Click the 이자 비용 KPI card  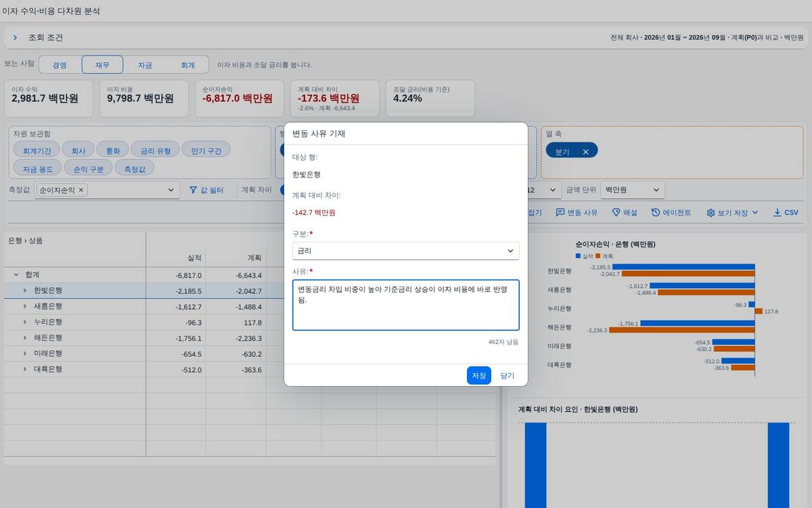(145, 98)
